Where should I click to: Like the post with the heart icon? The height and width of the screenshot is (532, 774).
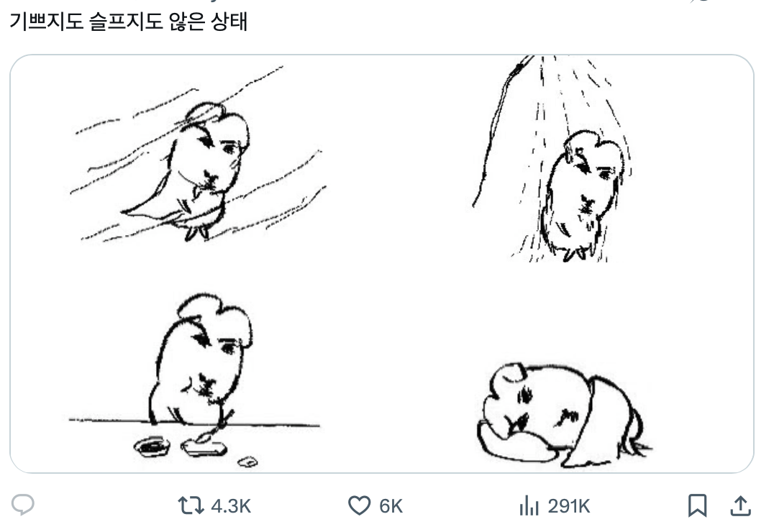(359, 506)
